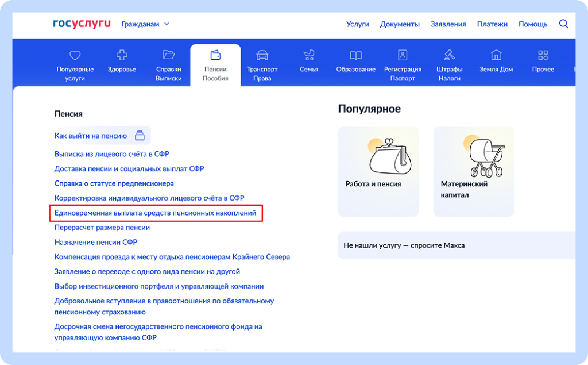Click the heart icon for Популярные услуги
This screenshot has height=365, width=588.
coord(75,55)
